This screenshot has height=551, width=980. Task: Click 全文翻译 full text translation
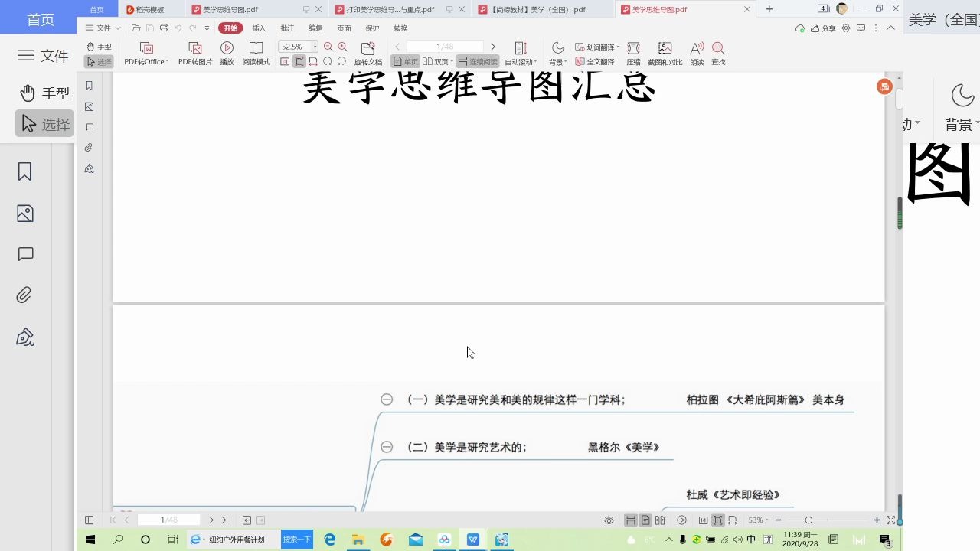[595, 62]
